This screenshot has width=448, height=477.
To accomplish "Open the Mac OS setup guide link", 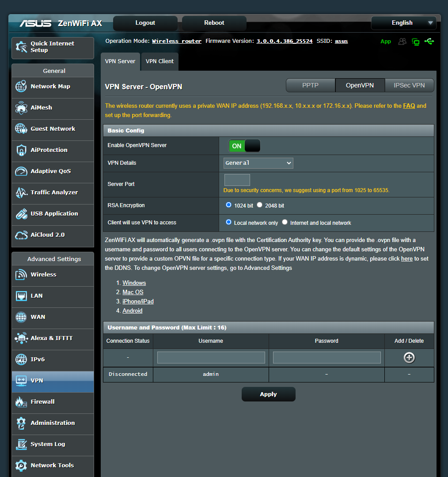I will coord(133,292).
